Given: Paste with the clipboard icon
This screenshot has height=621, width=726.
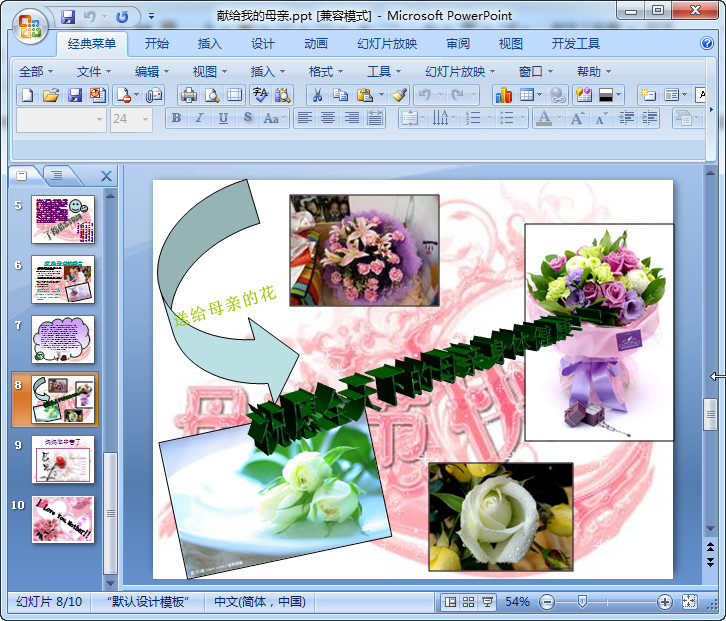Looking at the screenshot, I should click(x=365, y=95).
